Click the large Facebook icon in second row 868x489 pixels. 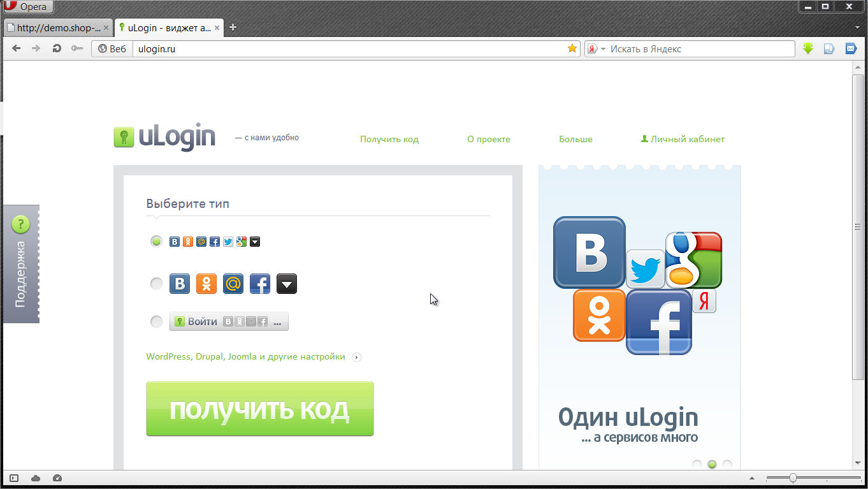(x=260, y=284)
